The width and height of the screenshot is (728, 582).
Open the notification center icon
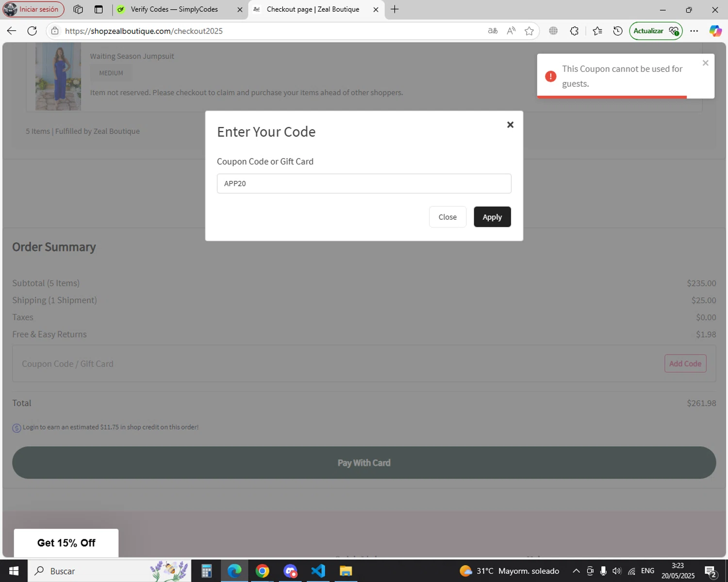coord(711,571)
